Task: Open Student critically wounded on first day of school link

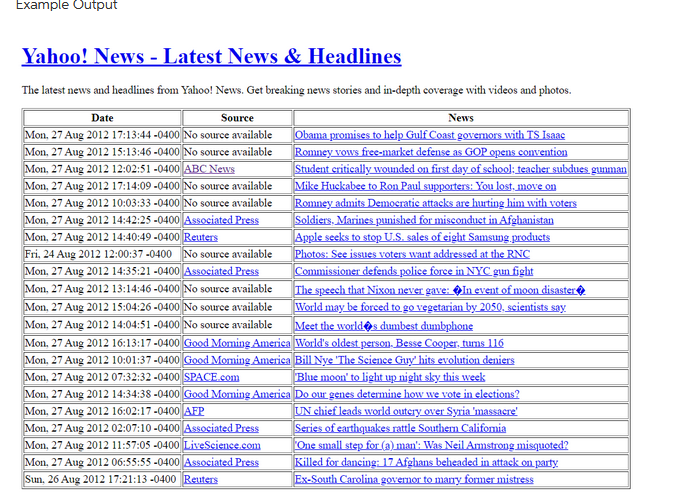Action: pyautogui.click(x=461, y=169)
